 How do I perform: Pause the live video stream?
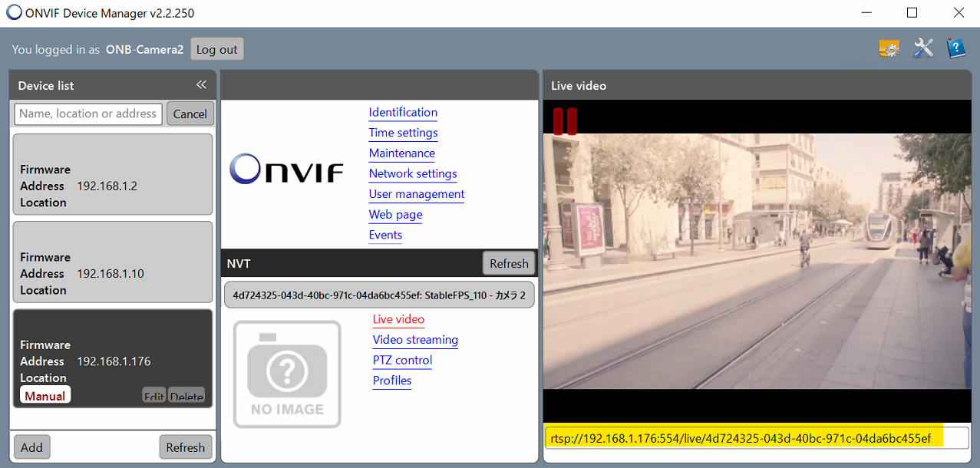[565, 121]
